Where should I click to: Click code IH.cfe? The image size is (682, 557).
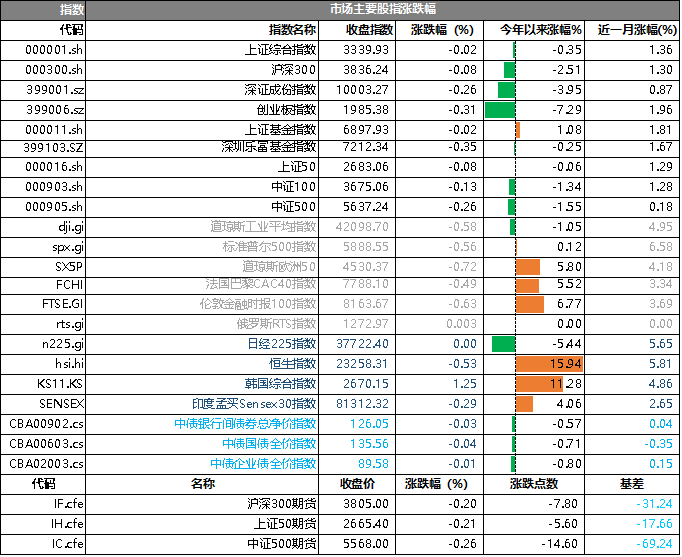67,524
